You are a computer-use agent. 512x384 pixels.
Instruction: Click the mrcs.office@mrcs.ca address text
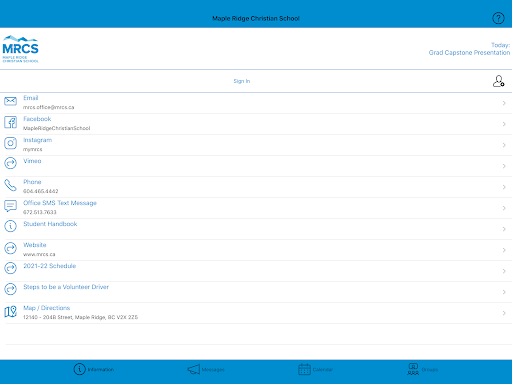point(48,107)
